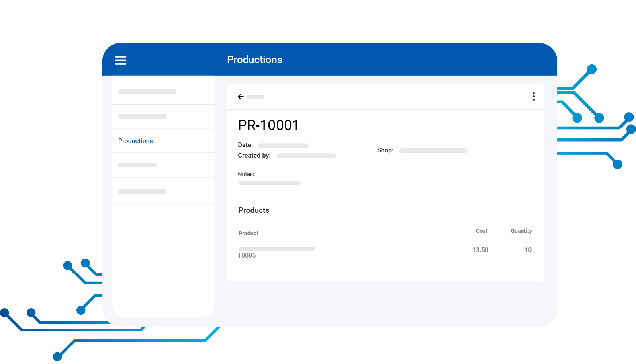This screenshot has height=364, width=636.
Task: Click the PR-10001 production title
Action: [268, 125]
